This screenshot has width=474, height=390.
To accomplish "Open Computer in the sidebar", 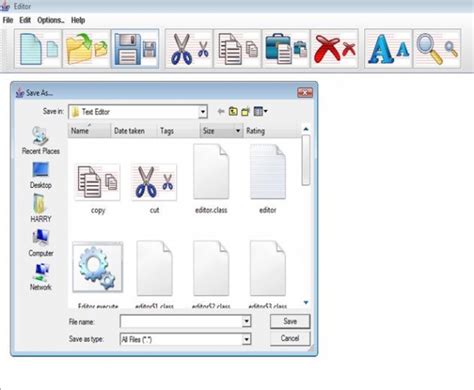I will tap(41, 243).
